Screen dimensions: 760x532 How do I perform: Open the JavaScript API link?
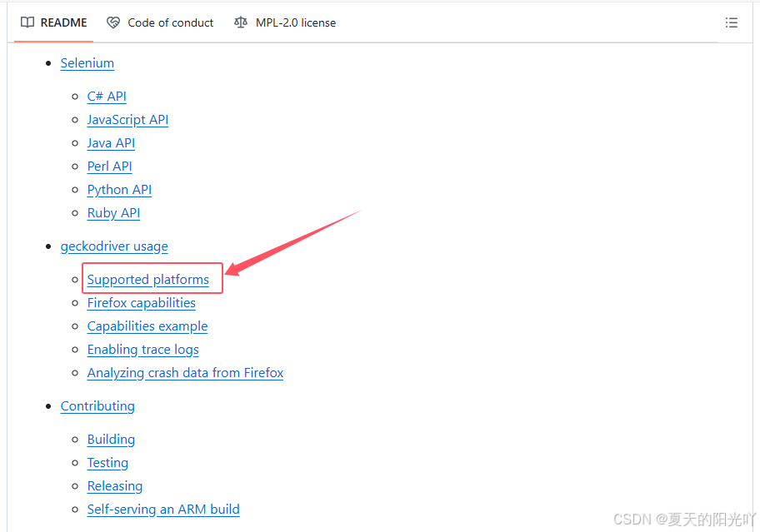point(127,120)
